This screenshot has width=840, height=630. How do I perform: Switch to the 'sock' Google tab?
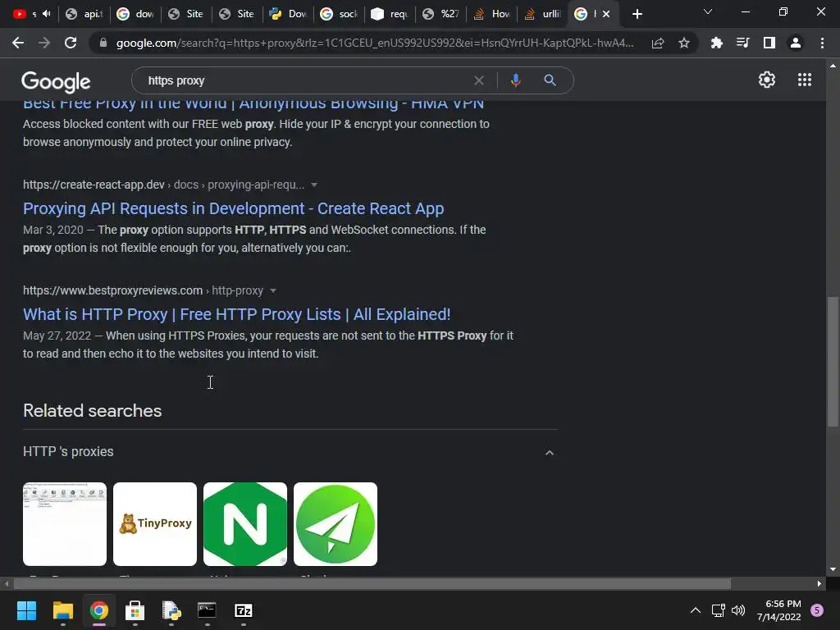[x=340, y=14]
